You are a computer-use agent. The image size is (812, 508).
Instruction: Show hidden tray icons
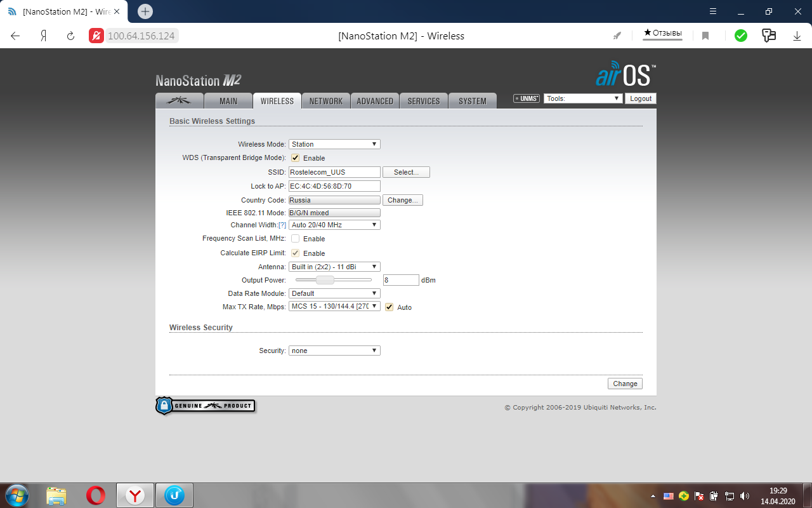click(x=653, y=496)
